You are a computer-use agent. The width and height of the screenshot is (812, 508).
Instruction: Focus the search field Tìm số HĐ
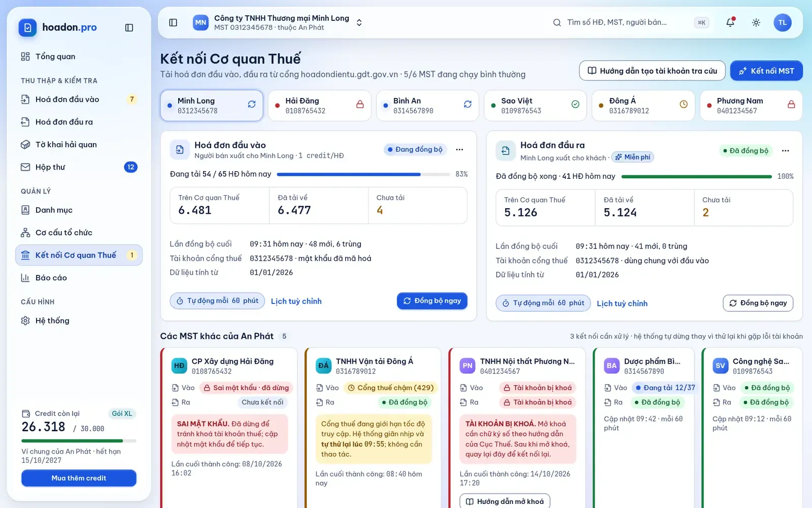[629, 22]
